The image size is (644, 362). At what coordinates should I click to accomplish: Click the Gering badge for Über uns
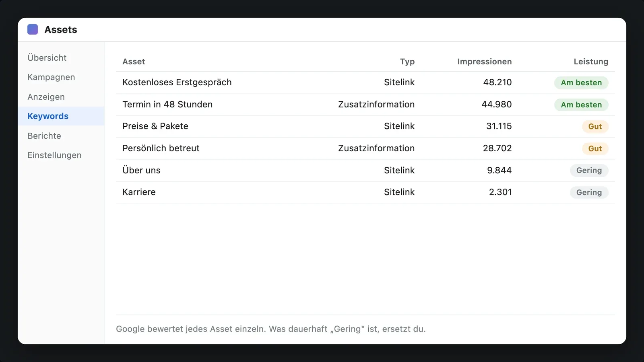(x=589, y=171)
